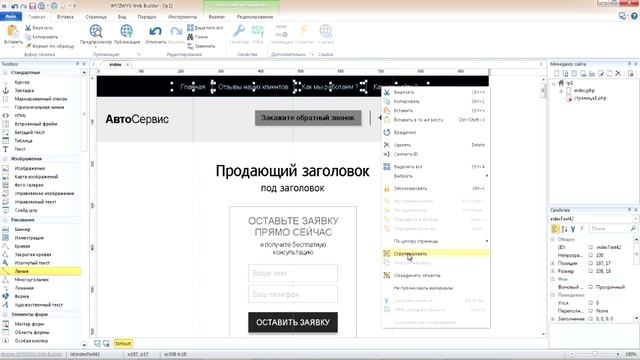Toggle alphabetical sort in properties panel
640x360 pixels.
click(564, 229)
